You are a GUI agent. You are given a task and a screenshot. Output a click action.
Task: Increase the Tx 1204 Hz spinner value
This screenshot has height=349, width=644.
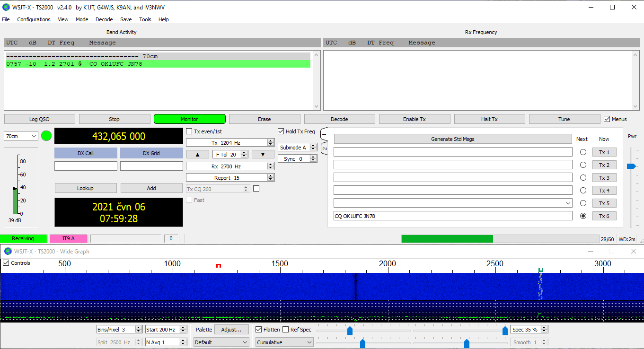(x=271, y=140)
